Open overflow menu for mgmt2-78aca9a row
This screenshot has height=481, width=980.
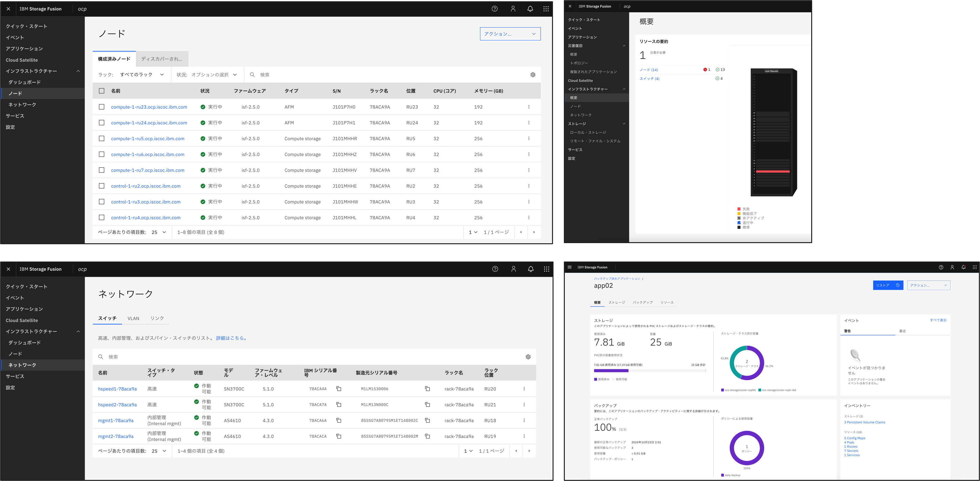(x=524, y=436)
